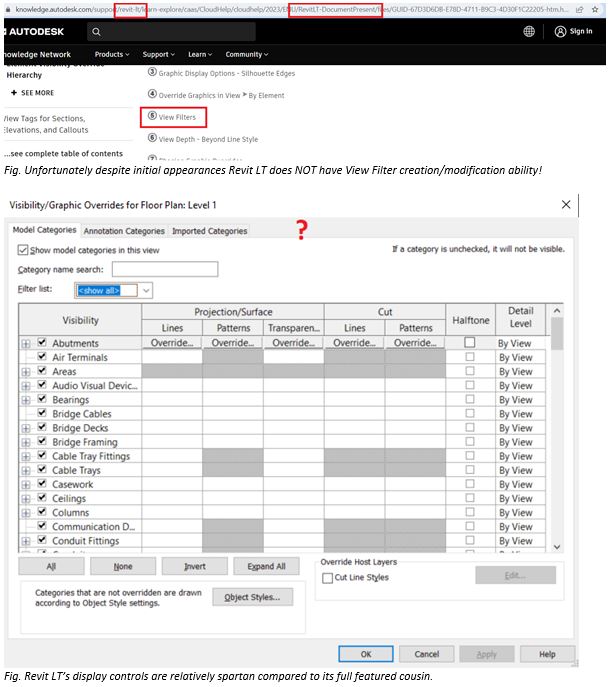Switch to Model Categories tab
The width and height of the screenshot is (609, 687).
[44, 230]
